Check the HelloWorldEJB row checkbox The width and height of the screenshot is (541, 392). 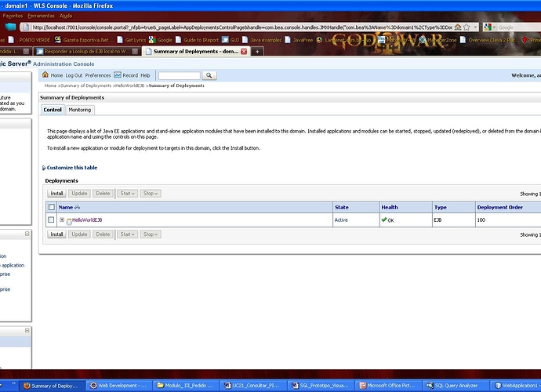point(51,220)
